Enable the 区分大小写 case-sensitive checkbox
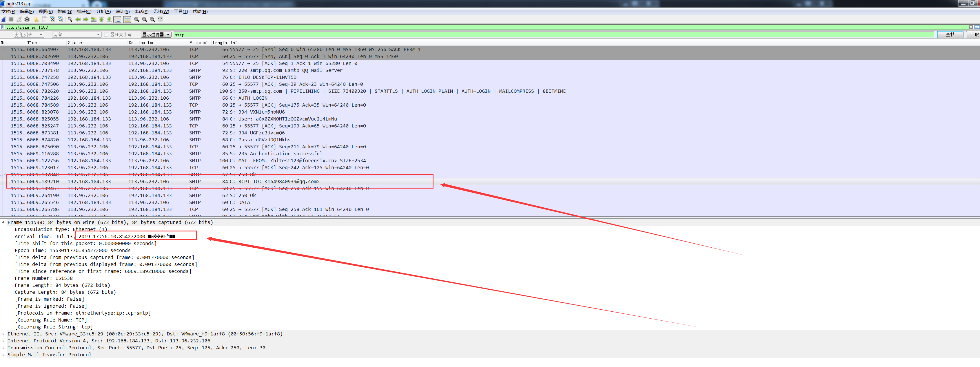The image size is (980, 367). [x=106, y=34]
